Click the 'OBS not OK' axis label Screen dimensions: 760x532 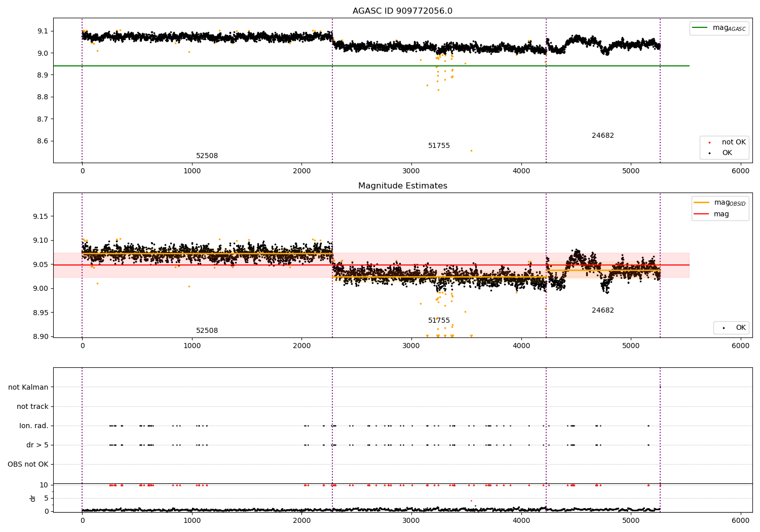(28, 465)
